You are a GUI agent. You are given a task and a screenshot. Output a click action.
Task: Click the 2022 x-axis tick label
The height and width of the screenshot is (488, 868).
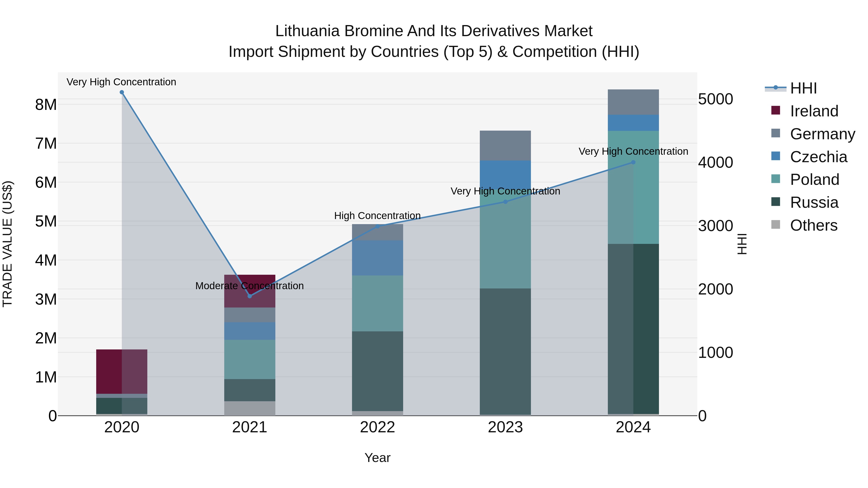tap(377, 427)
